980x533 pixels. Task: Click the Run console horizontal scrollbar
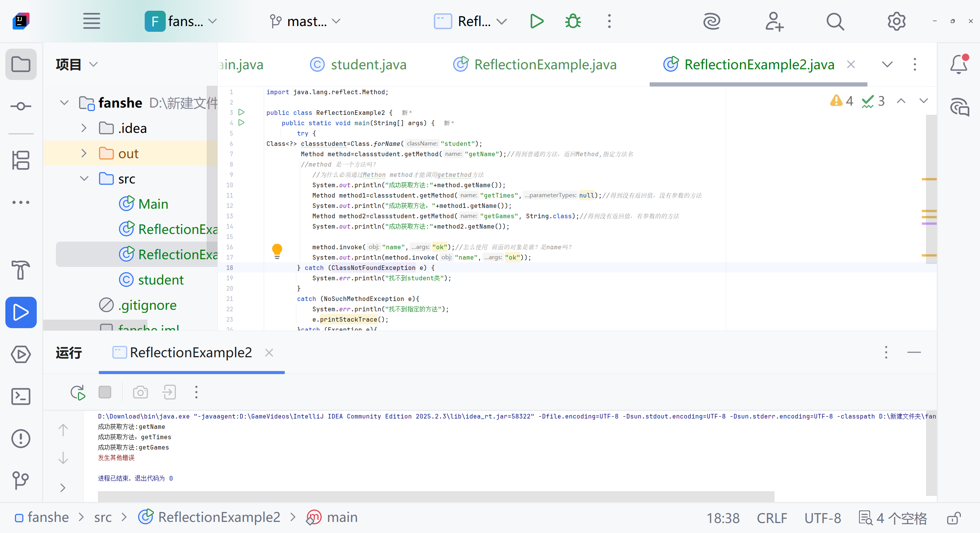tap(436, 496)
